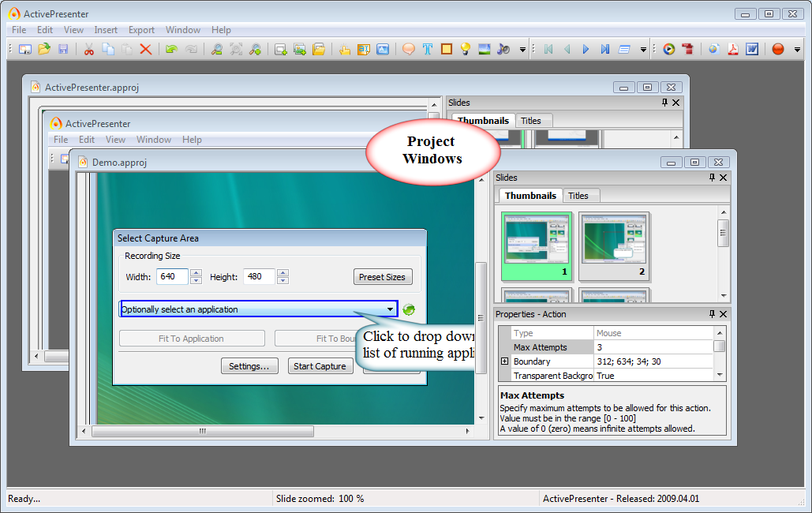
Task: Click the Settings... button
Action: [x=249, y=366]
